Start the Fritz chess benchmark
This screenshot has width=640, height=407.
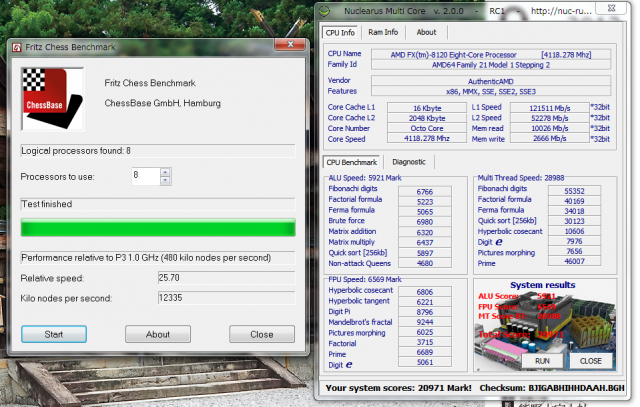pos(54,334)
